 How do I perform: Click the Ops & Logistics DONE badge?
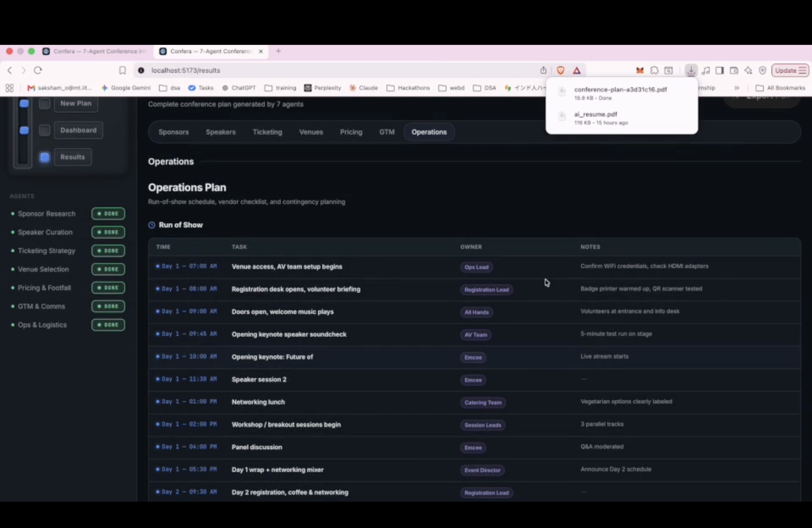click(x=108, y=325)
